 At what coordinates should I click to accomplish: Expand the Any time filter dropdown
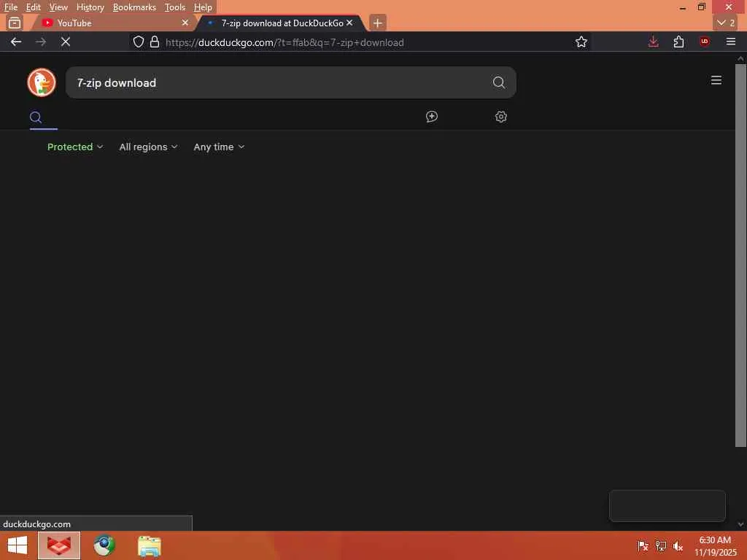click(219, 147)
